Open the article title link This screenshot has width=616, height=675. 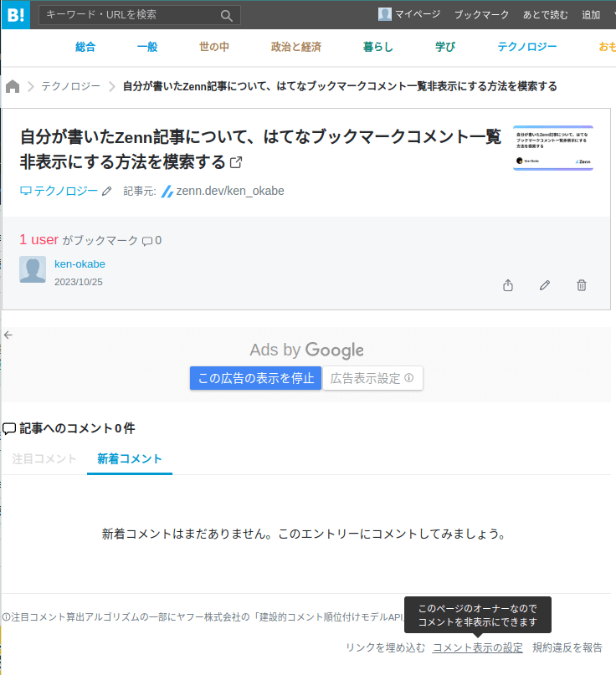[x=260, y=149]
